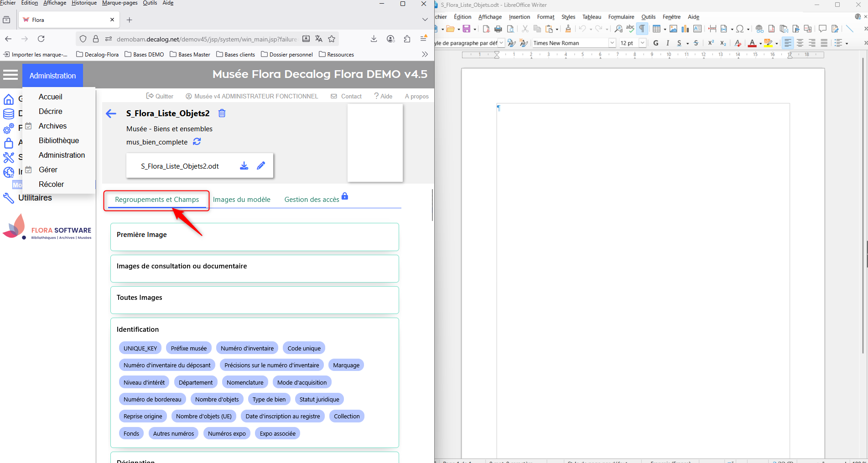Download the S_Flora_Liste_Objets2.odt file
The height and width of the screenshot is (463, 868).
[x=244, y=166]
